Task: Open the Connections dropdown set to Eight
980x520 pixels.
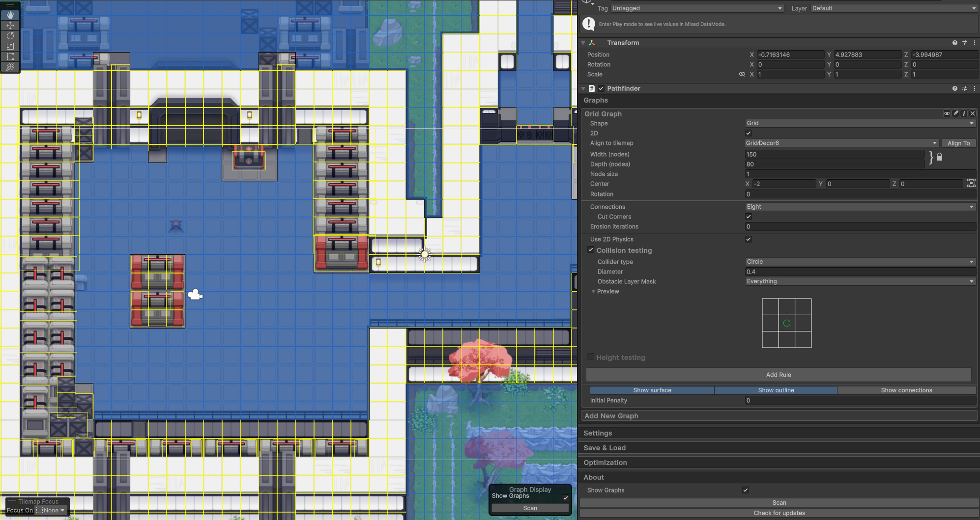Action: tap(860, 207)
